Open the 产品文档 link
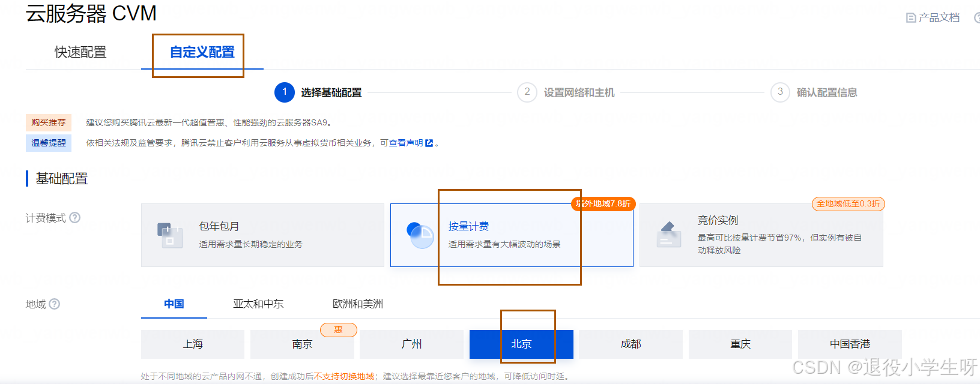 pos(939,18)
